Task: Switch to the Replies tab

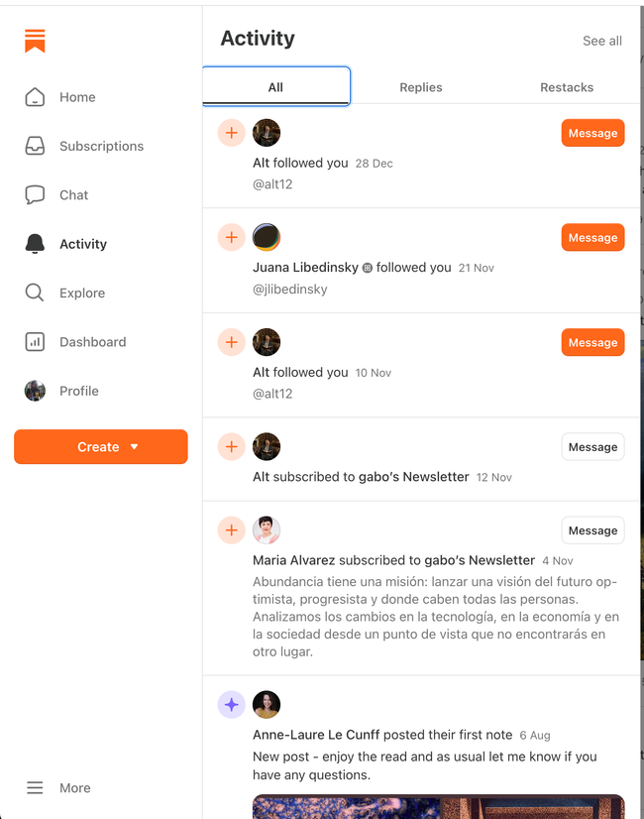Action: 421,87
